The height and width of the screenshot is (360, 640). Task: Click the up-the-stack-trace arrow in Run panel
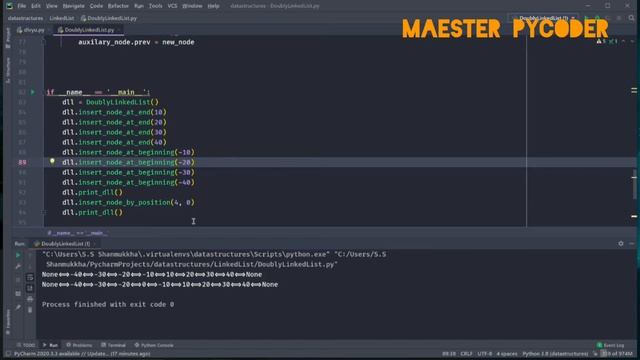pos(30,255)
